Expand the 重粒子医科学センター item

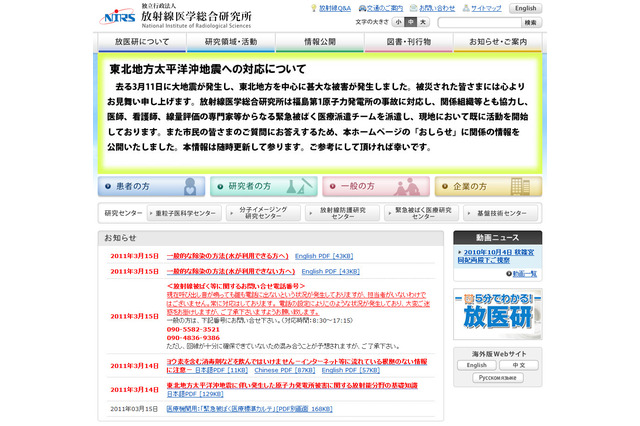(x=185, y=213)
